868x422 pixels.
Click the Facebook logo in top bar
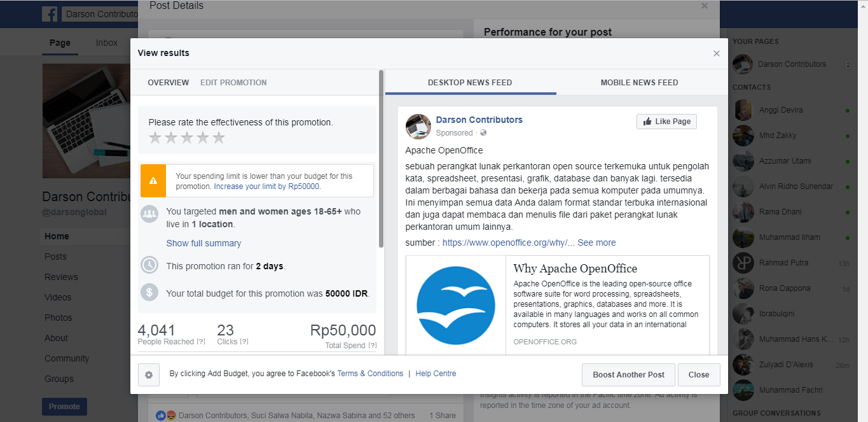(x=50, y=14)
